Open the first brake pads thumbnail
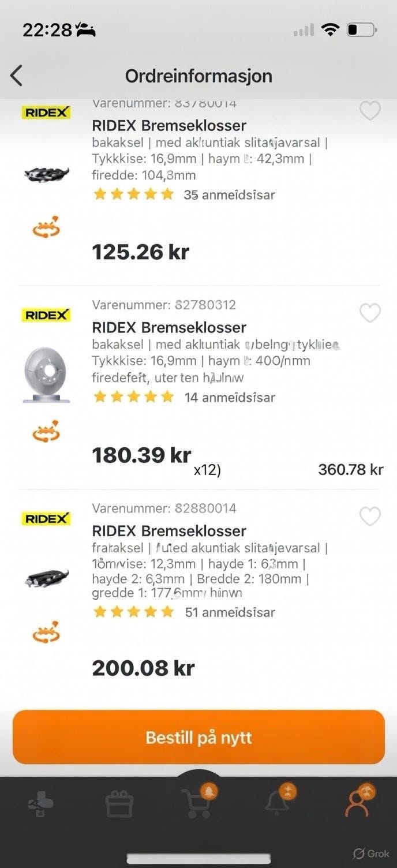 point(47,173)
